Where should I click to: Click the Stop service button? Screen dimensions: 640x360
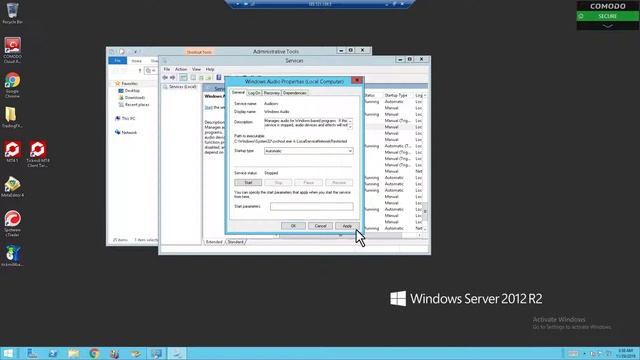(278, 182)
